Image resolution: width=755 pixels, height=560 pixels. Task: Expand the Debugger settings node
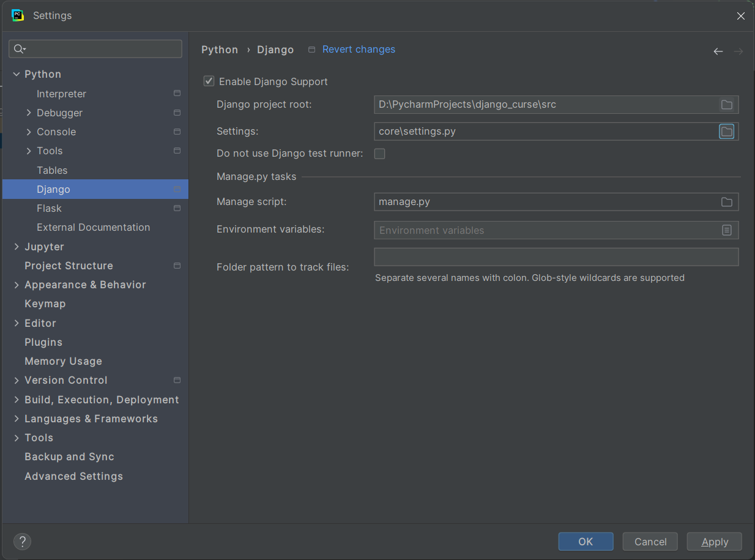pos(29,113)
